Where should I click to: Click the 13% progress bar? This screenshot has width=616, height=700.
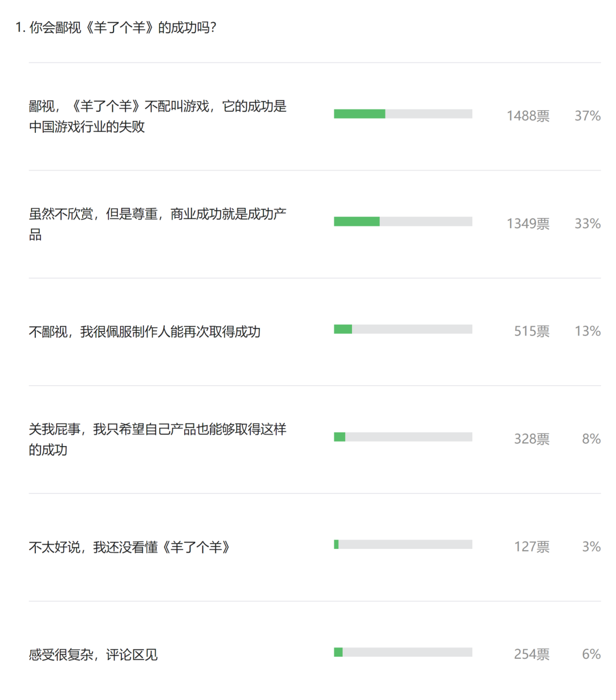pos(403,329)
